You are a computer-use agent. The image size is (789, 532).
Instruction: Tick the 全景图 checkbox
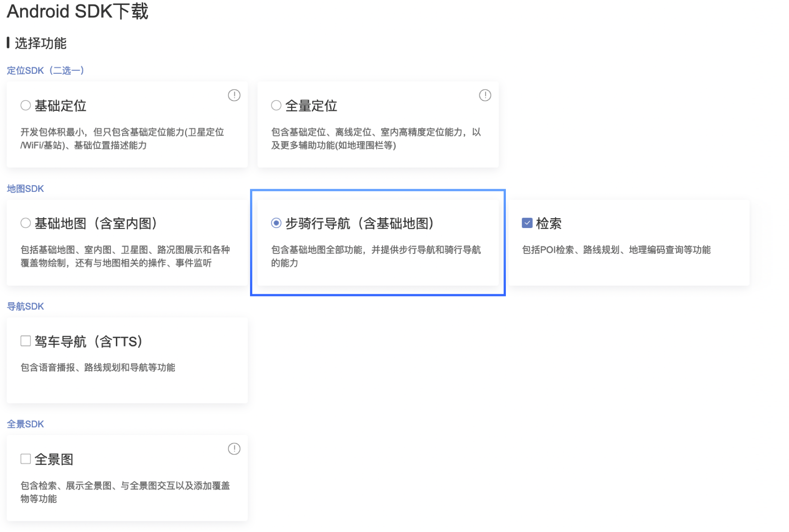coord(26,459)
